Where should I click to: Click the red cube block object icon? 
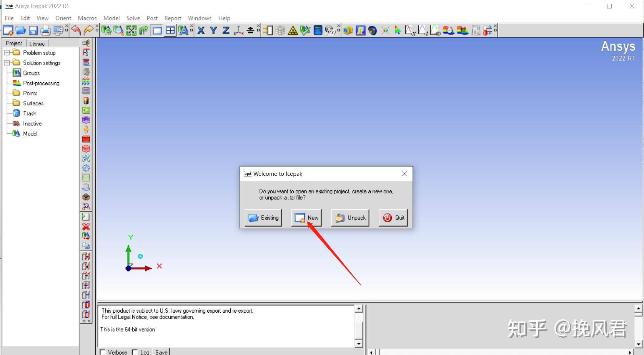(86, 149)
